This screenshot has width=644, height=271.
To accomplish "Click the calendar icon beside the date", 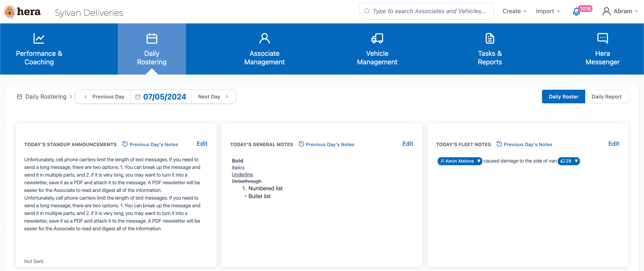I will click(x=138, y=97).
